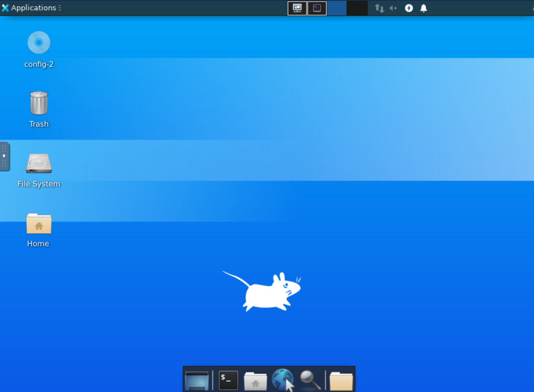The image size is (534, 392).
Task: Open the Applications menu
Action: [31, 8]
